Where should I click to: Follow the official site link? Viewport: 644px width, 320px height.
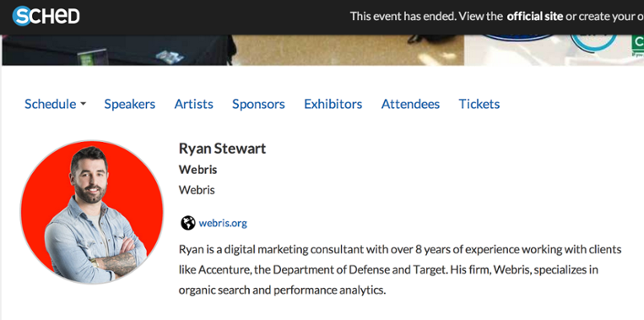(x=535, y=16)
